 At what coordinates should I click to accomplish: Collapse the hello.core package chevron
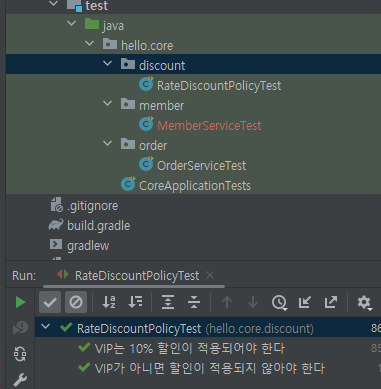[89, 44]
